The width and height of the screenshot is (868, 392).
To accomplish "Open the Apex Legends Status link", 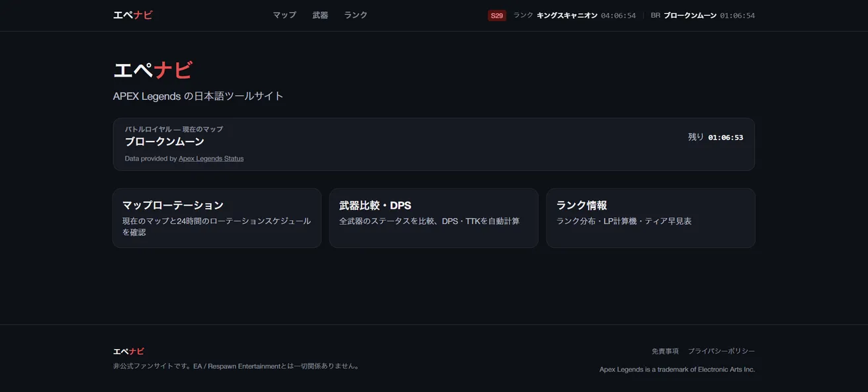I will 211,159.
